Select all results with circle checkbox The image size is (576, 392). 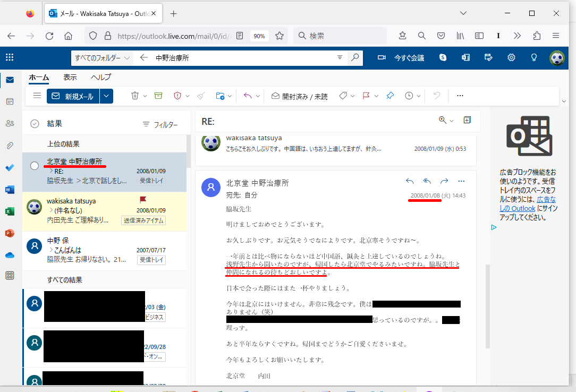coord(35,124)
